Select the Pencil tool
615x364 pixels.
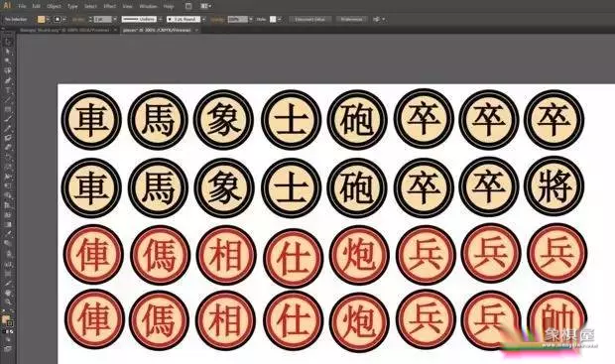pyautogui.click(x=8, y=128)
